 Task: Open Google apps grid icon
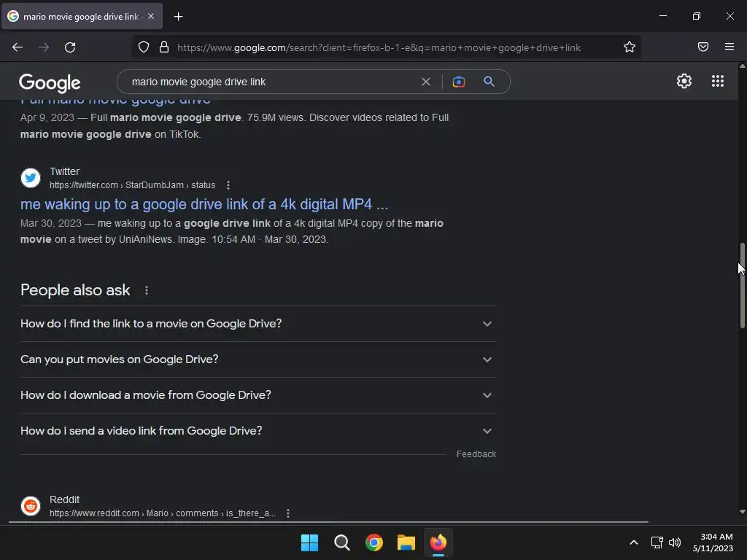[718, 81]
